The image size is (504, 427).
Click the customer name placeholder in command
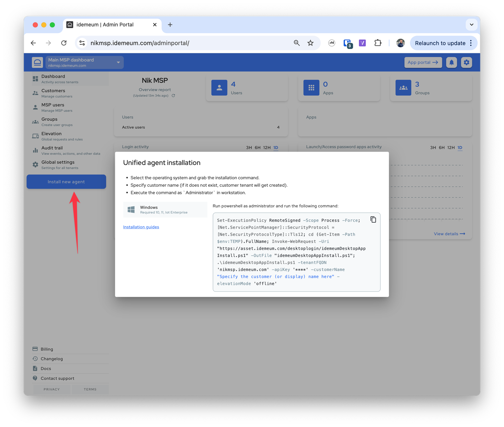pos(276,277)
